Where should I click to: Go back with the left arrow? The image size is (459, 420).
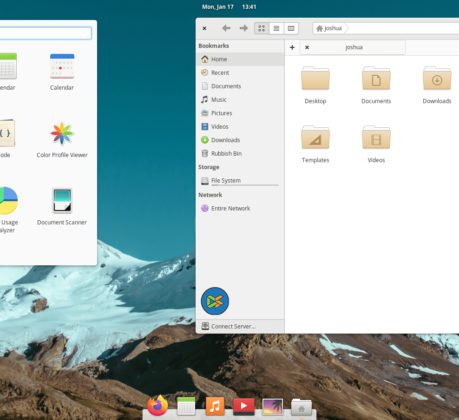coord(226,28)
